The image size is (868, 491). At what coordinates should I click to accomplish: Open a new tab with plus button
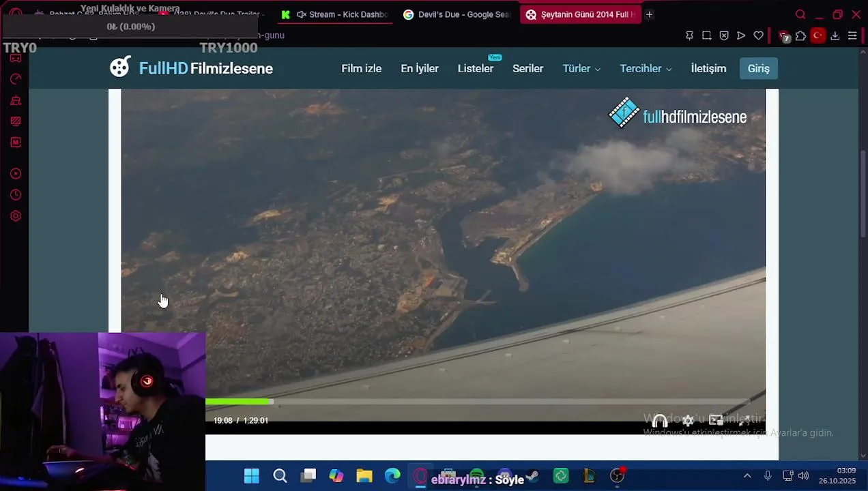click(649, 14)
